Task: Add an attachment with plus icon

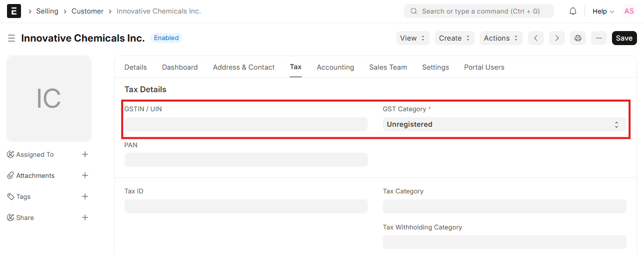Action: click(85, 175)
